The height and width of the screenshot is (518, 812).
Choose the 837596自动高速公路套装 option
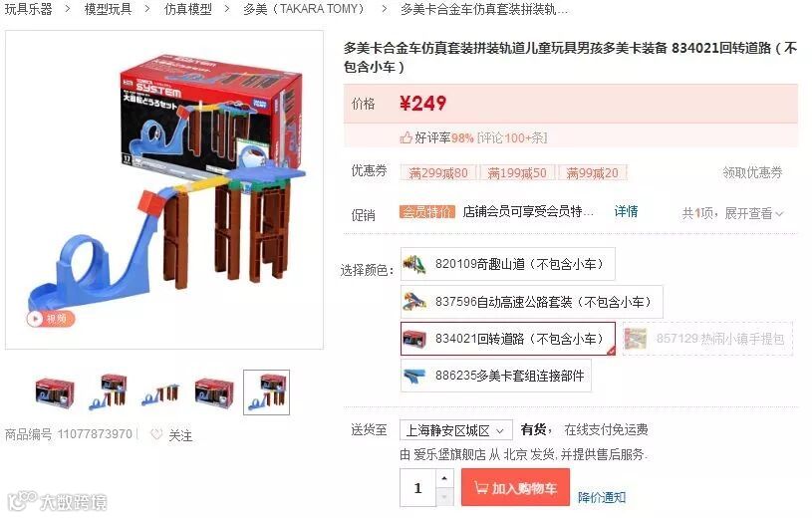pyautogui.click(x=531, y=302)
